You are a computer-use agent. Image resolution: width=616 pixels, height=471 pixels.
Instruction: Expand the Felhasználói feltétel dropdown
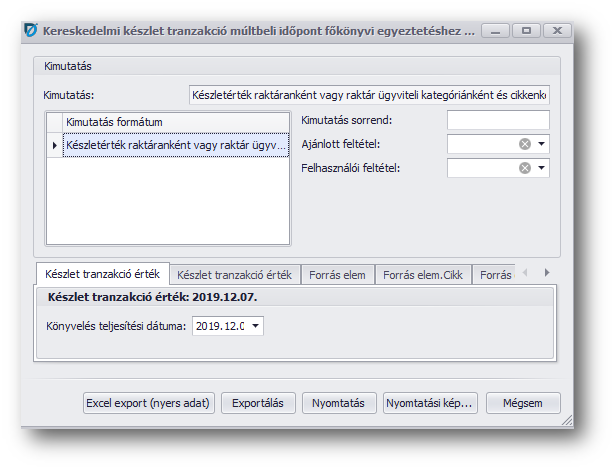click(541, 168)
